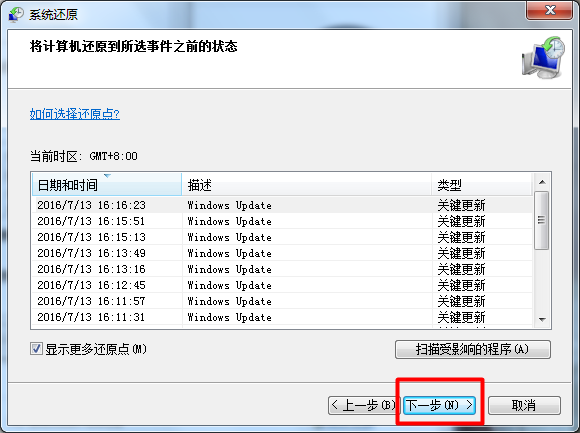Select restore point 2016/7/13 16:16:23
The width and height of the screenshot is (580, 433).
tap(283, 205)
